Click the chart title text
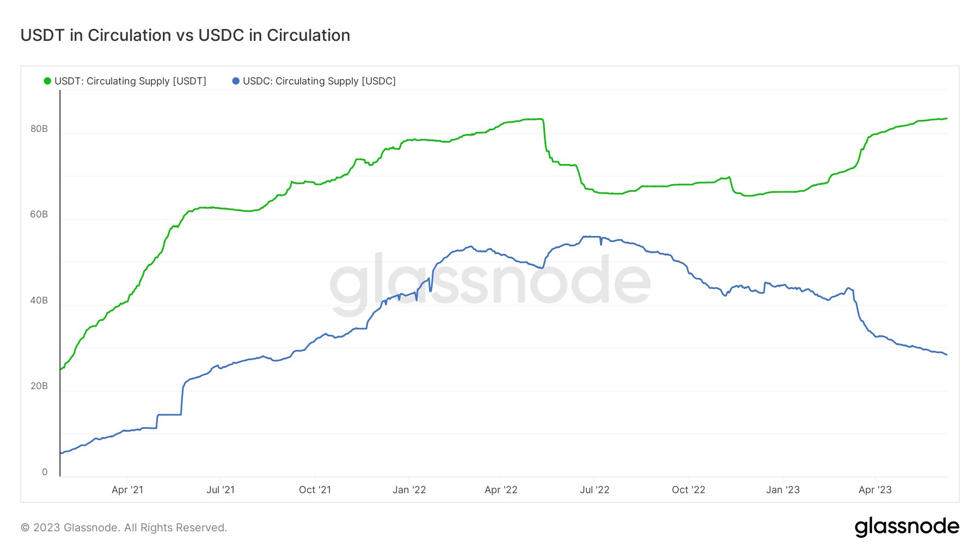The height and width of the screenshot is (552, 980). click(x=185, y=35)
